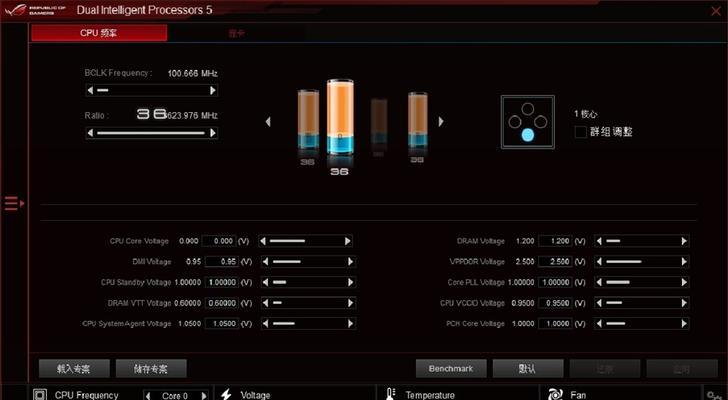Click the PCH Core Voltage input field
The width and height of the screenshot is (728, 400).
[555, 323]
